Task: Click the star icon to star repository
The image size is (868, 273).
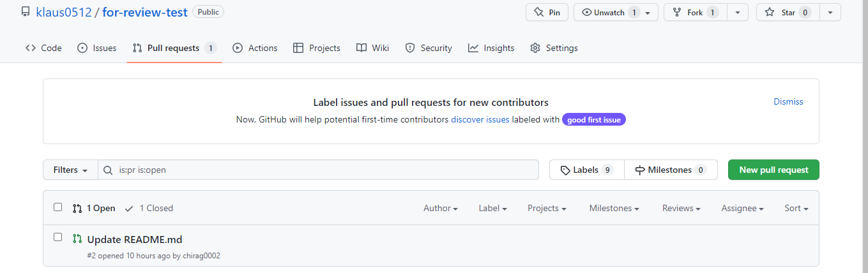Action: pyautogui.click(x=770, y=13)
